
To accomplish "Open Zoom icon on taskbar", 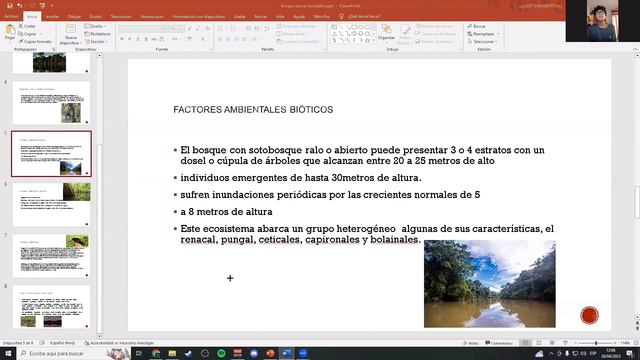I will [303, 353].
